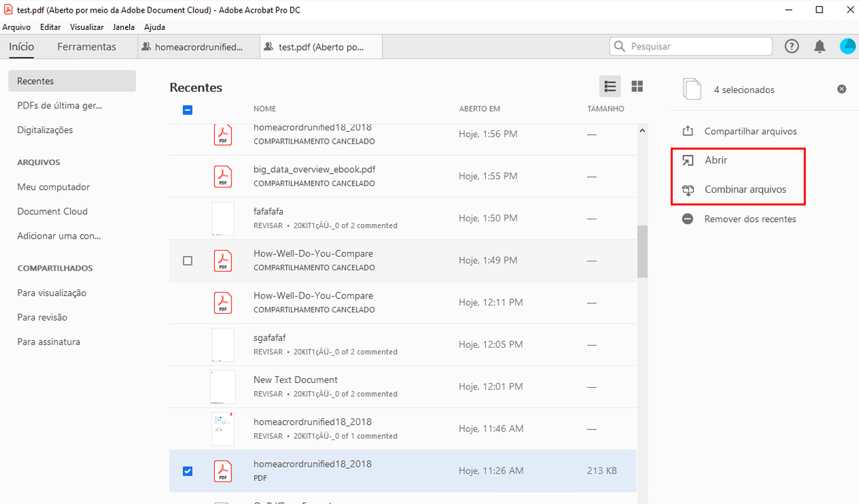Click the New Text Document thumbnail
This screenshot has height=504, width=859.
click(x=223, y=387)
